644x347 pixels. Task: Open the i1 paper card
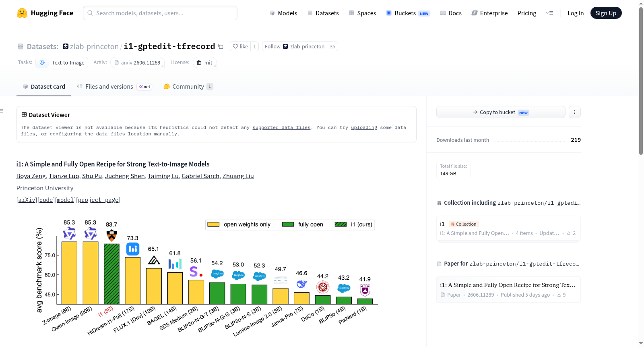coord(508,289)
